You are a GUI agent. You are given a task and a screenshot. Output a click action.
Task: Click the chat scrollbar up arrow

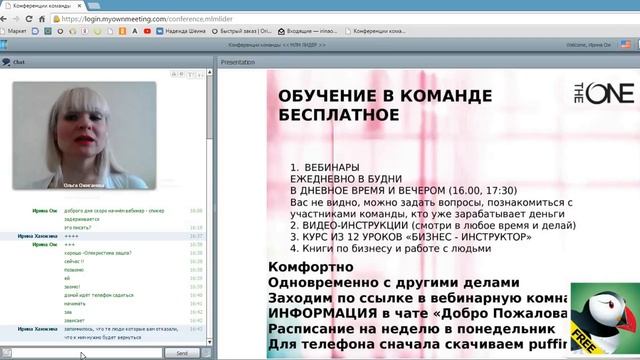[209, 72]
